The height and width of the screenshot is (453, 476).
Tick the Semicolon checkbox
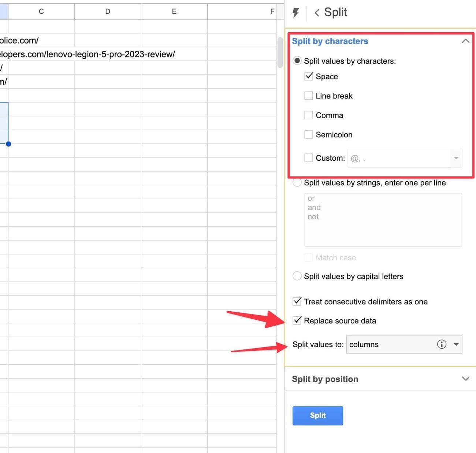click(309, 134)
